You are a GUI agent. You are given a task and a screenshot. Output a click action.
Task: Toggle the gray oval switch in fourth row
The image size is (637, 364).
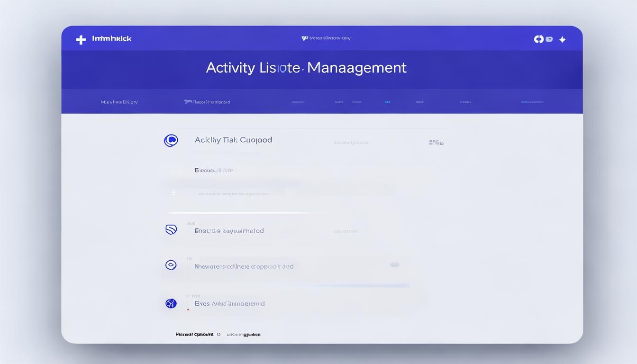tap(394, 265)
